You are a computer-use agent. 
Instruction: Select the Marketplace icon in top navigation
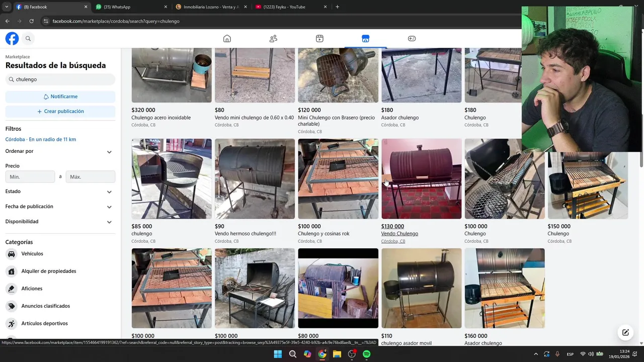366,39
